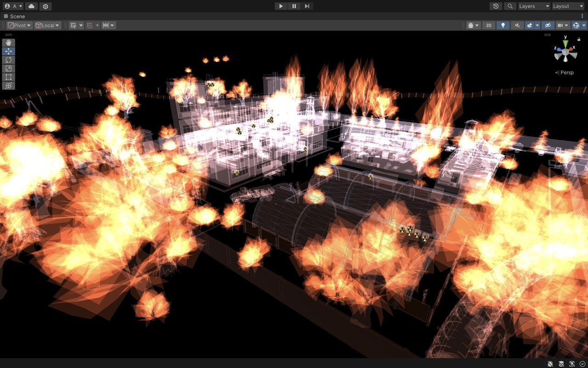Open the Undo History clock icon
Screen dimensions: 588x368
[496, 6]
